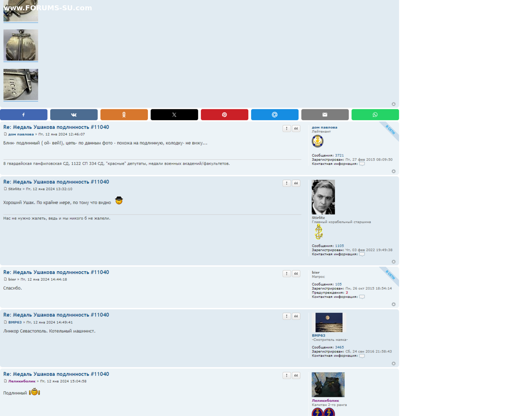The height and width of the screenshot is (416, 532).
Task: Share the topic via VK button
Action: pyautogui.click(x=74, y=115)
